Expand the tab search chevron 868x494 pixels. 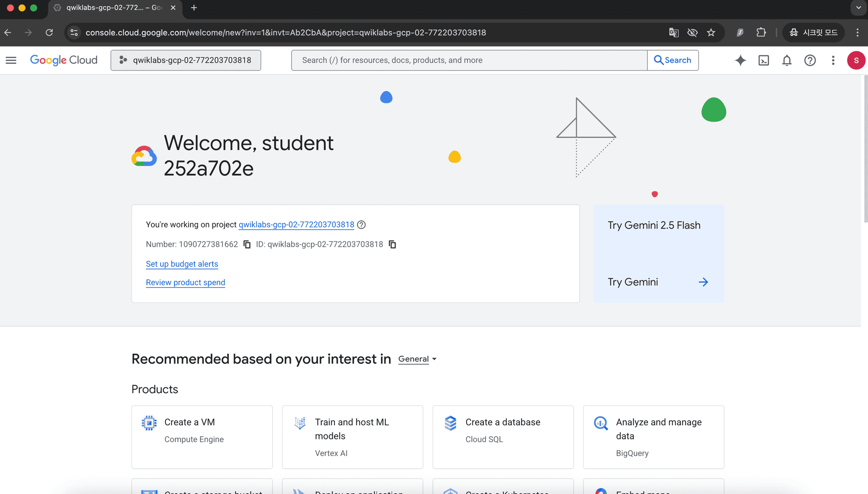pyautogui.click(x=858, y=8)
